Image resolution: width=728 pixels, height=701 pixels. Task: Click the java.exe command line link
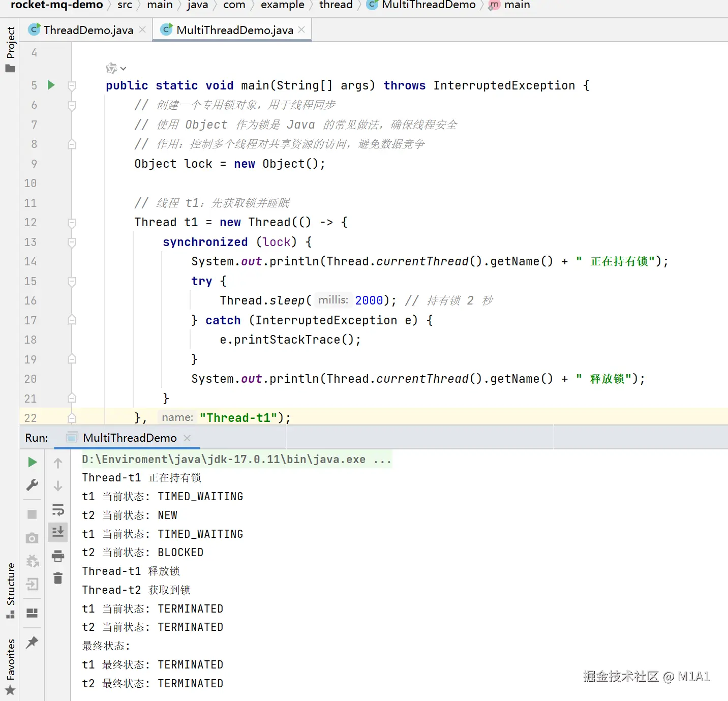(237, 460)
